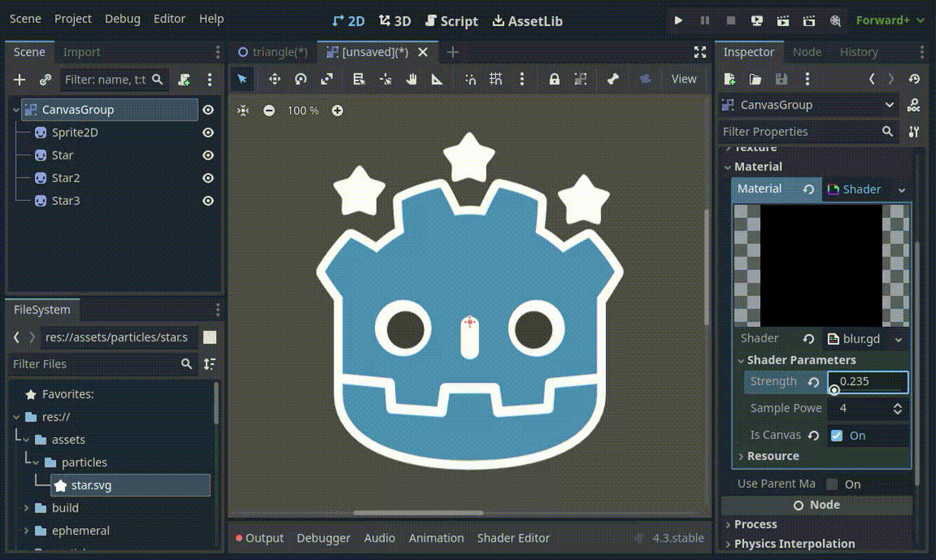Hide the Sprite2D node
Image resolution: width=936 pixels, height=560 pixels.
pos(208,132)
